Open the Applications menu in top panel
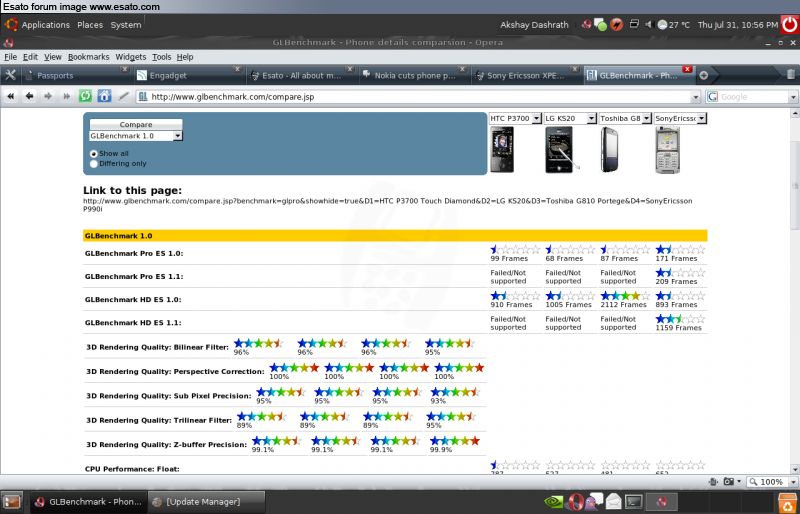 point(45,25)
